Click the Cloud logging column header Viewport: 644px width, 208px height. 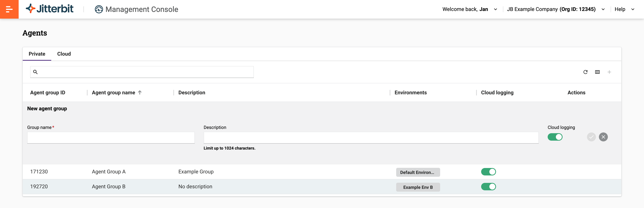(497, 93)
